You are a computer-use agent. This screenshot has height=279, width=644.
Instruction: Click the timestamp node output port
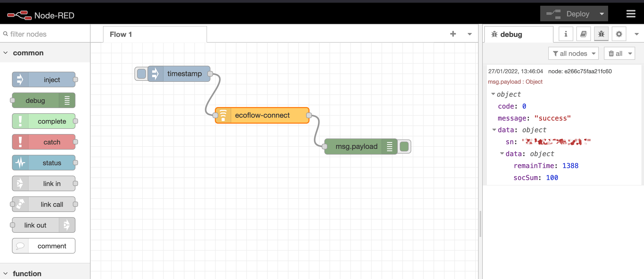coord(210,74)
